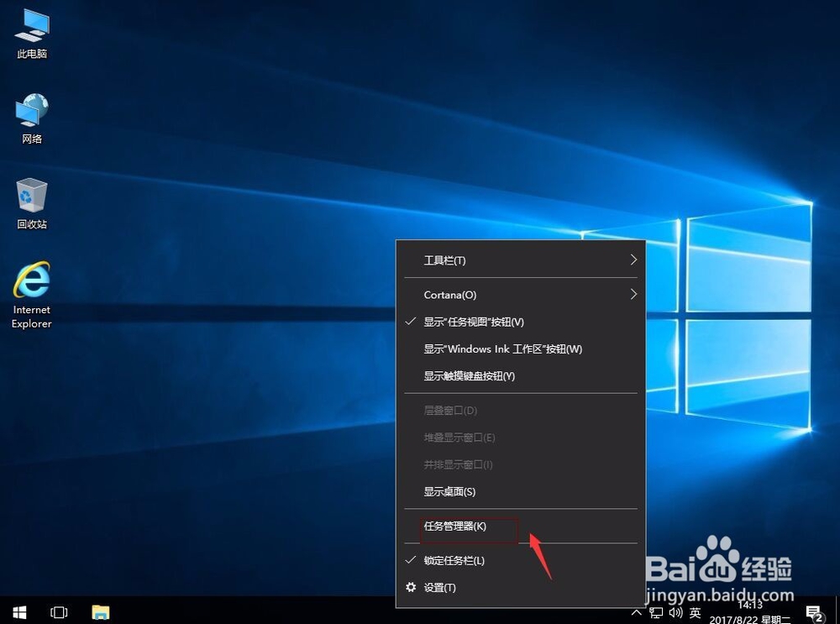Expand the Cortana submenu
This screenshot has width=840, height=624.
tap(449, 295)
